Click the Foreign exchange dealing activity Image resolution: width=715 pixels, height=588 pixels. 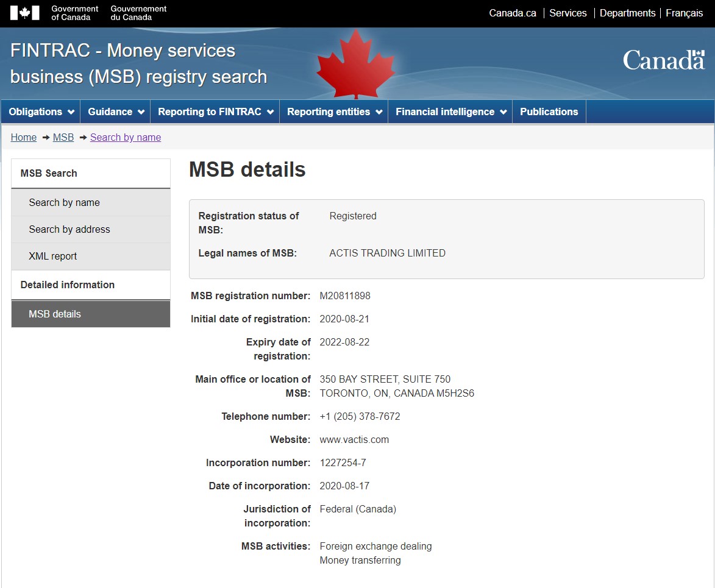click(x=375, y=547)
